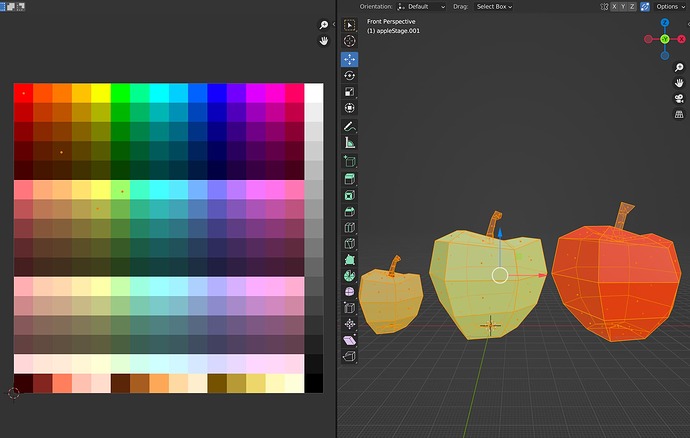Screen dimensions: 690x438
Task: Pick the Annotate tool
Action: [x=350, y=127]
